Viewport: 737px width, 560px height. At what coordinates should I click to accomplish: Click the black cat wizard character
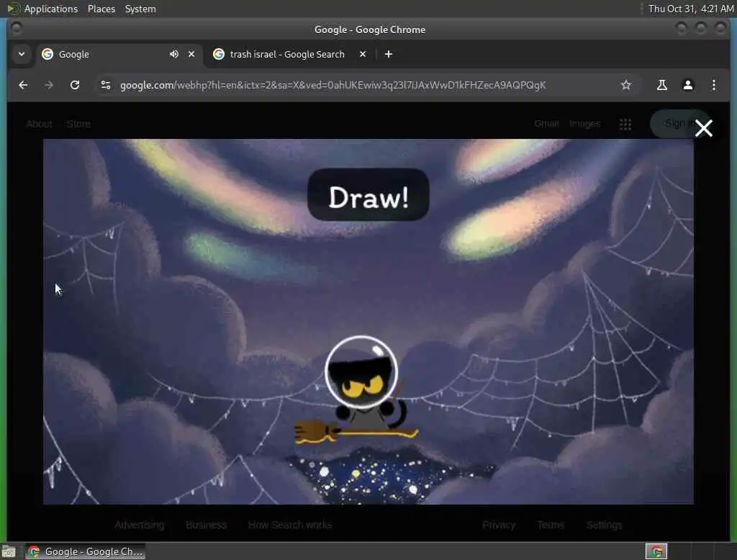(x=360, y=390)
